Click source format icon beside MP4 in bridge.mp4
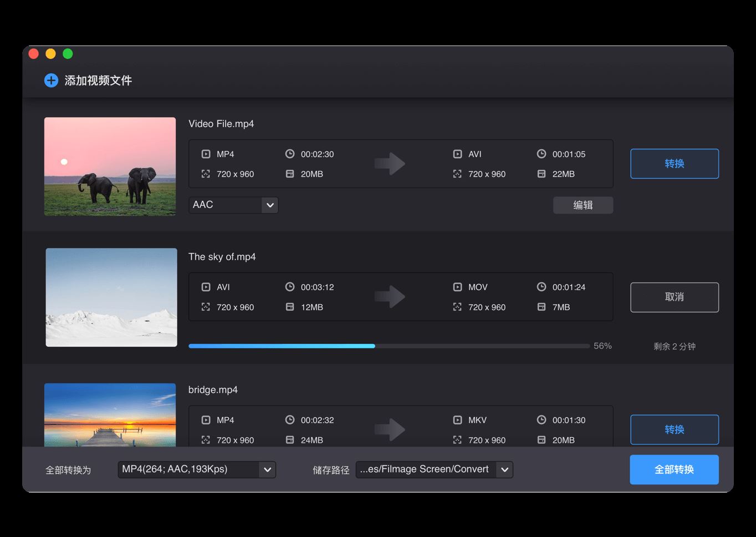 [x=206, y=421]
